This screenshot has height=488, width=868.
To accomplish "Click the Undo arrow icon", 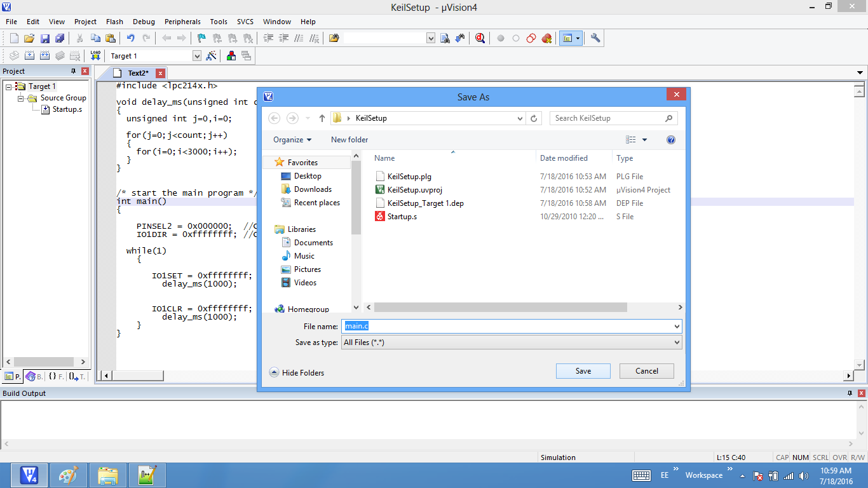I will [130, 38].
